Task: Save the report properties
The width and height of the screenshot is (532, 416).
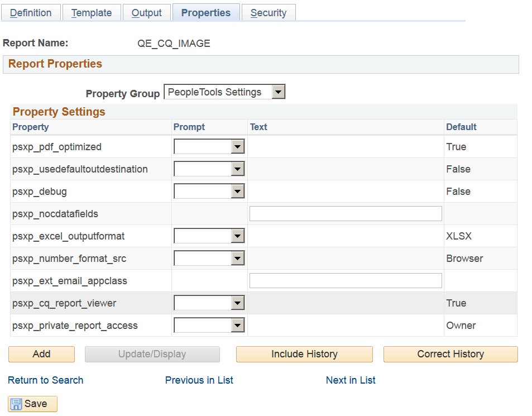Action: pos(32,404)
